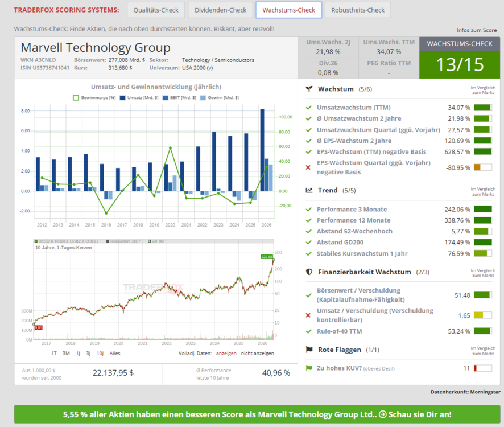Click the checkmark next to Performance 3 Monate
Image resolution: width=504 pixels, height=427 pixels.
pos(308,209)
